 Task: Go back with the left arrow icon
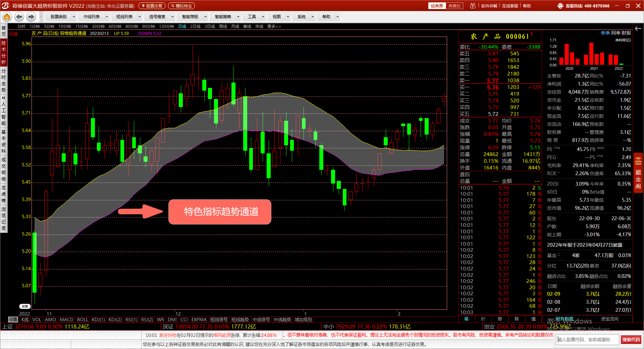(x=19, y=17)
